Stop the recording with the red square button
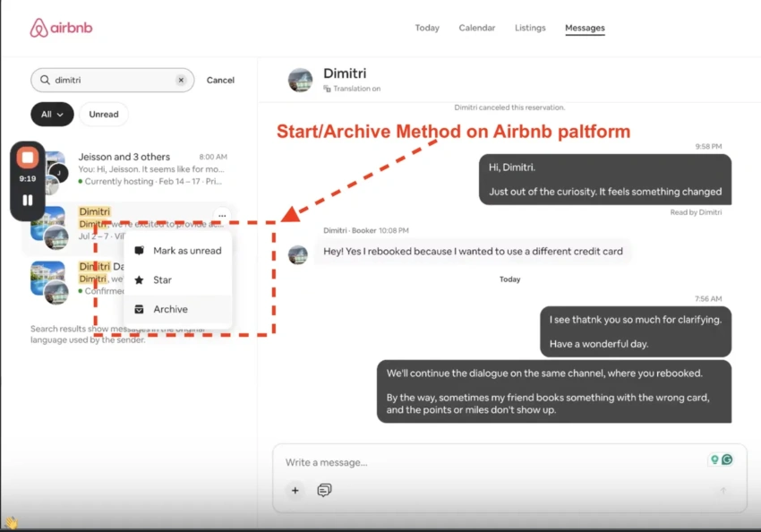761x532 pixels. [x=30, y=159]
